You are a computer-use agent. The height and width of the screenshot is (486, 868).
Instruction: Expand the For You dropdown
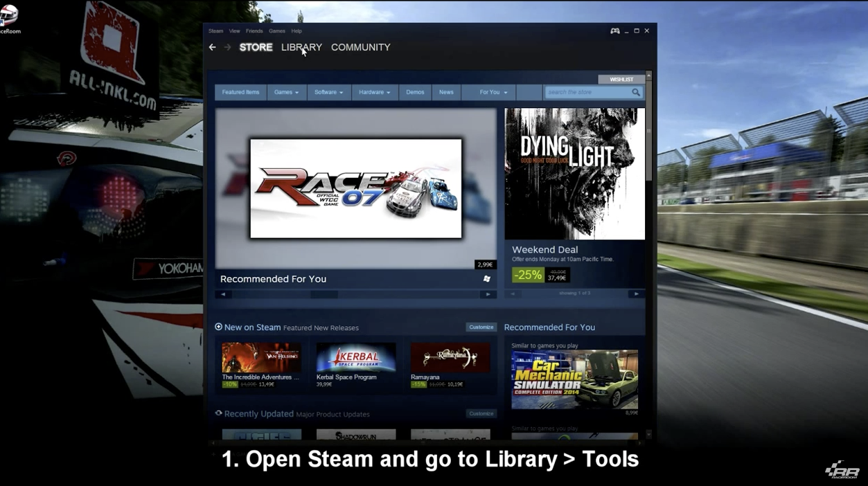coord(494,92)
